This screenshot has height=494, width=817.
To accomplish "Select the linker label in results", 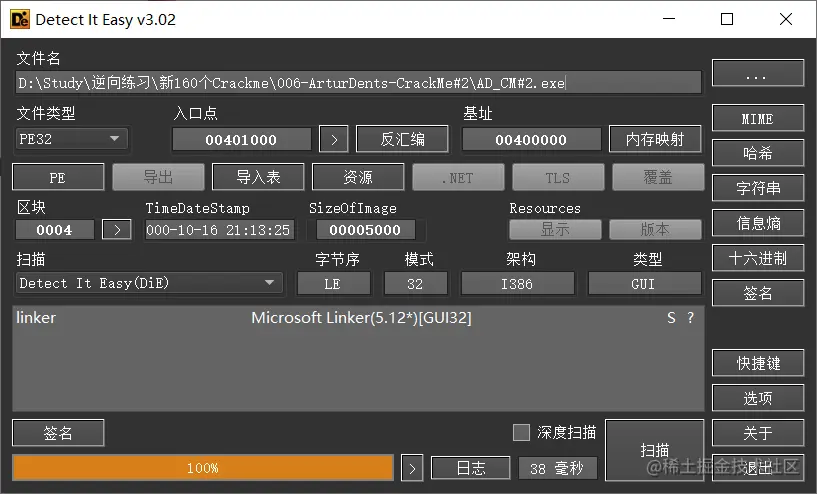I will 36,318.
